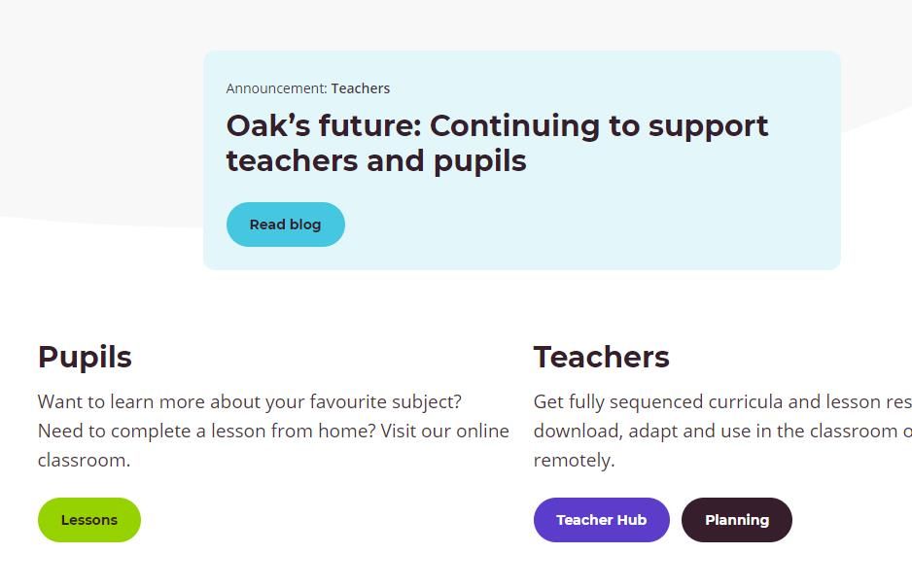Click the "teachers and pupils" headline line

(x=376, y=161)
